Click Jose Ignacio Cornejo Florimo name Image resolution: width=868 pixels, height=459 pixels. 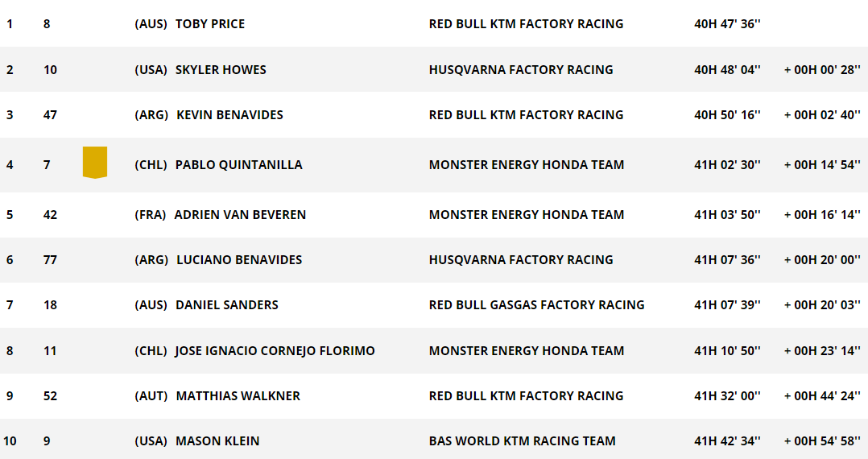click(275, 351)
